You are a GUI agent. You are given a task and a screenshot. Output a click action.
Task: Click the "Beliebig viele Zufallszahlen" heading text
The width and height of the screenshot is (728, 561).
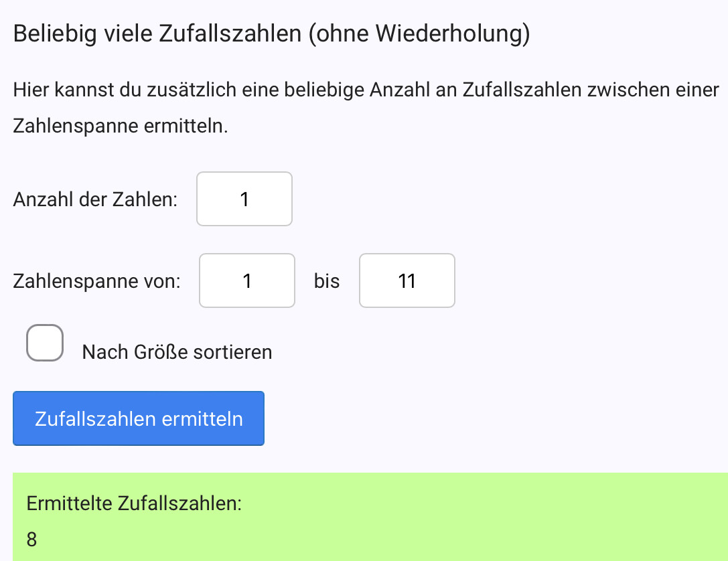coord(157,33)
